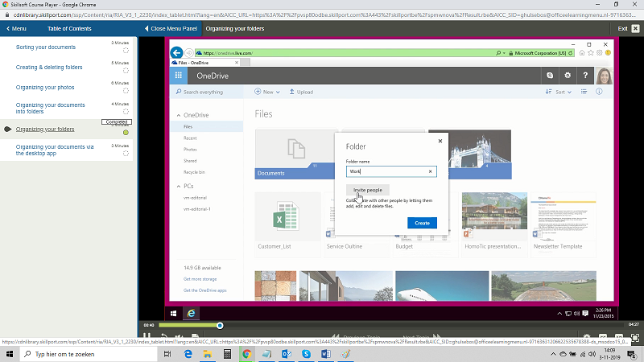The image size is (644, 362).
Task: Open the Get more storage link
Action: click(200, 279)
